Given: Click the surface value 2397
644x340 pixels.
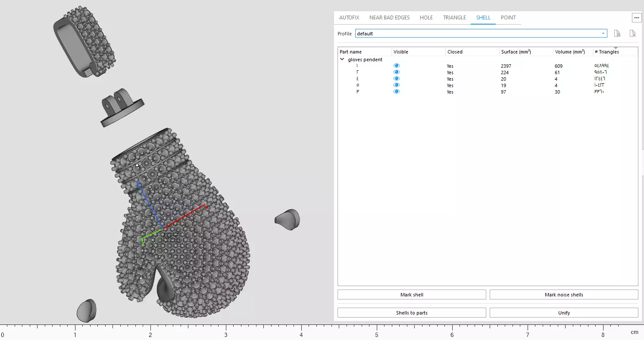Looking at the screenshot, I should [506, 66].
